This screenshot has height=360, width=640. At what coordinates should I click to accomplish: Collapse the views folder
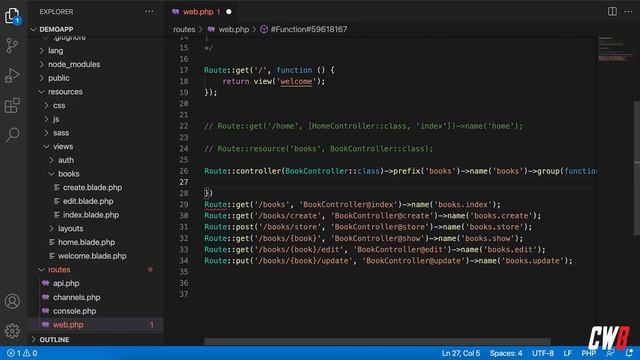coord(47,147)
